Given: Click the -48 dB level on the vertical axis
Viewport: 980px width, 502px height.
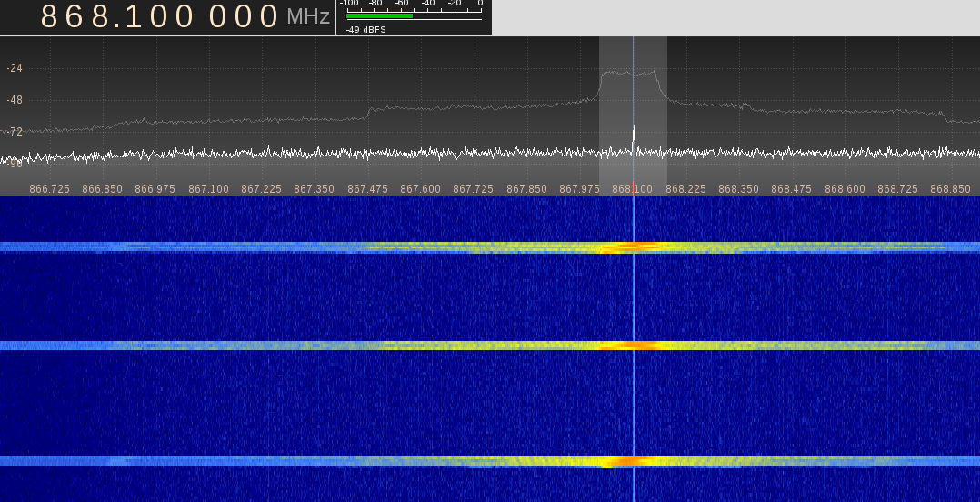Looking at the screenshot, I should coord(15,100).
